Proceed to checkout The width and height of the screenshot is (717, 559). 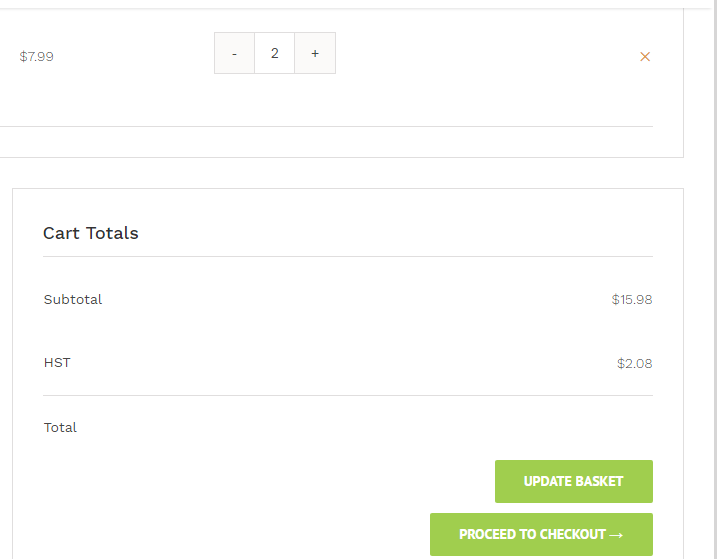(541, 534)
